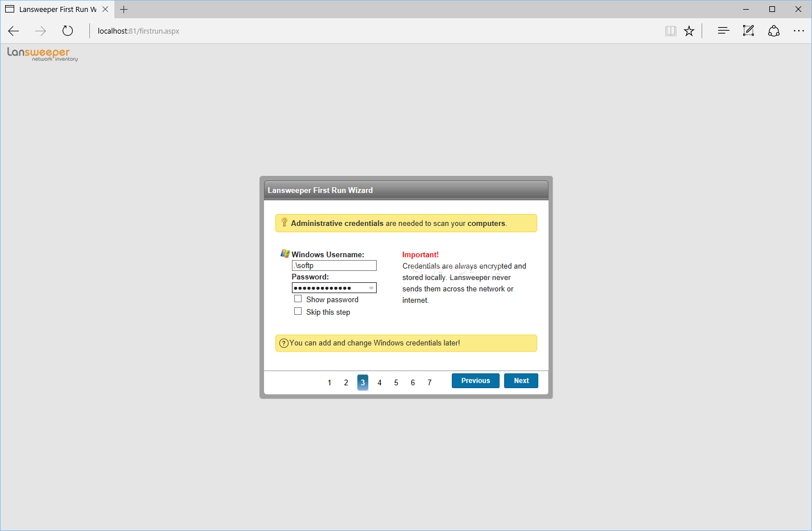The image size is (812, 531).
Task: Click the Windows flag icon by Username
Action: point(285,254)
